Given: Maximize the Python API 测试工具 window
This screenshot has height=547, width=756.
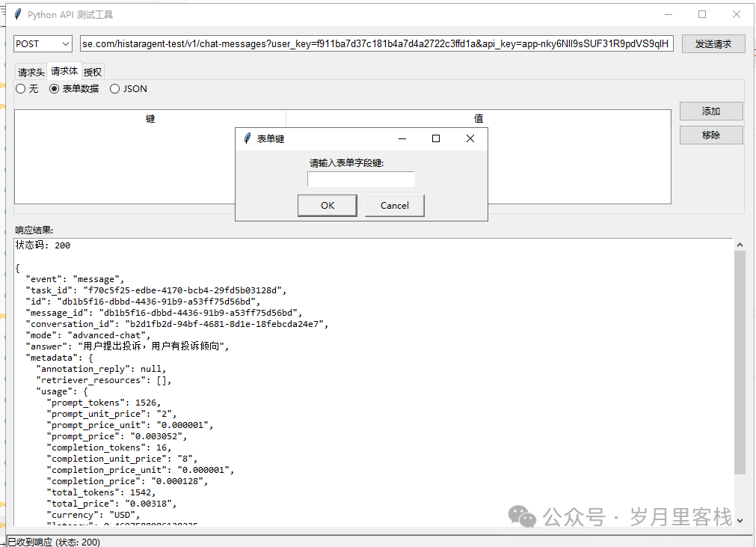Looking at the screenshot, I should coord(702,14).
